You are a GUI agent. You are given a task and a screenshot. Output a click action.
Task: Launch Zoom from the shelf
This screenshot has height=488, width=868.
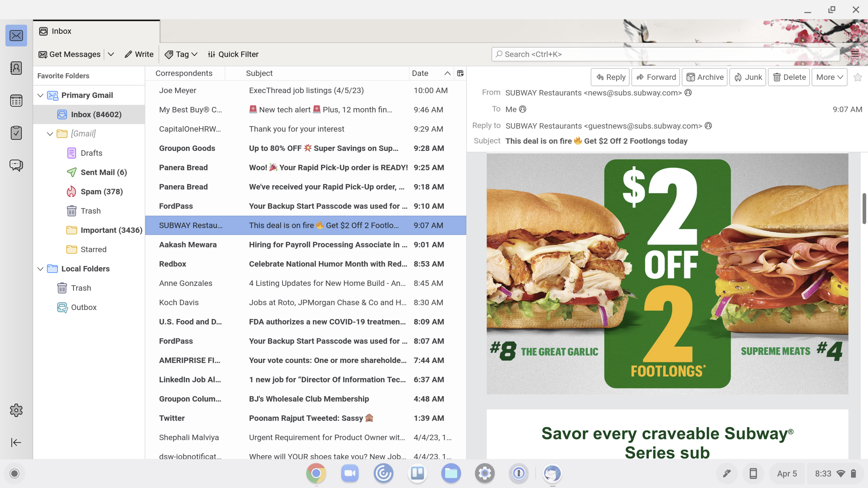(350, 473)
